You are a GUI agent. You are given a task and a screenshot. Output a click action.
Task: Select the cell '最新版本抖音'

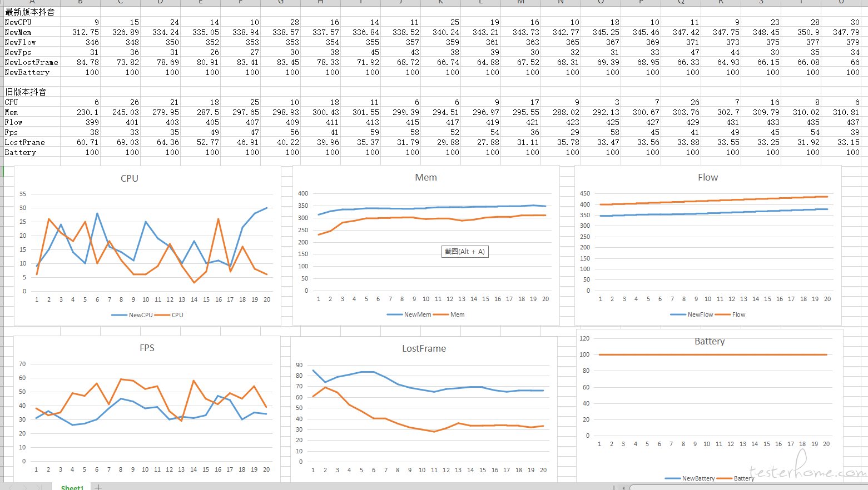pos(32,12)
